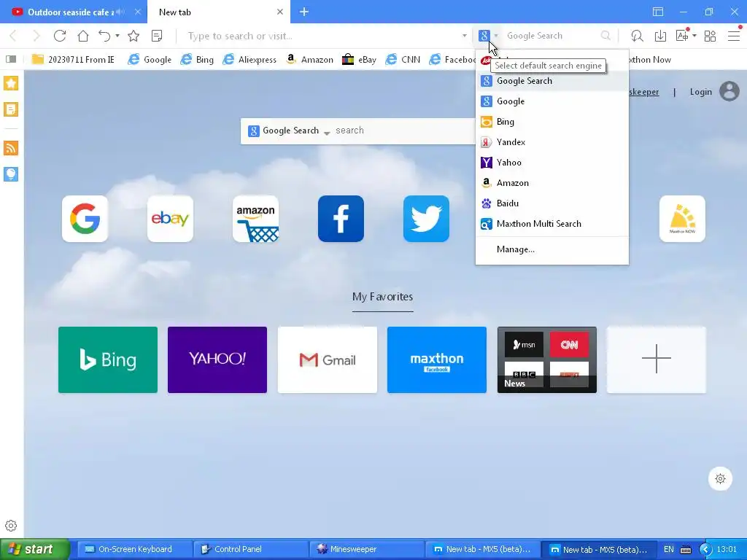The height and width of the screenshot is (560, 747).
Task: Open Maxthon Now quick access tile
Action: [x=682, y=219]
